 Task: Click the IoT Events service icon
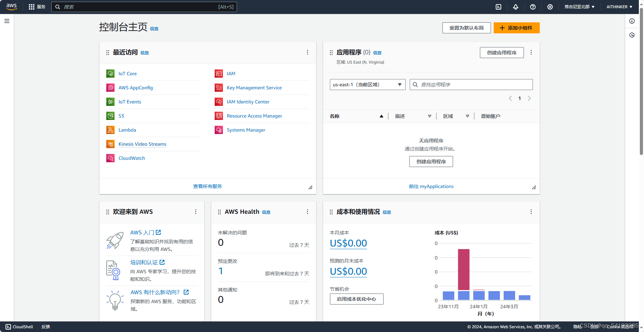(110, 102)
